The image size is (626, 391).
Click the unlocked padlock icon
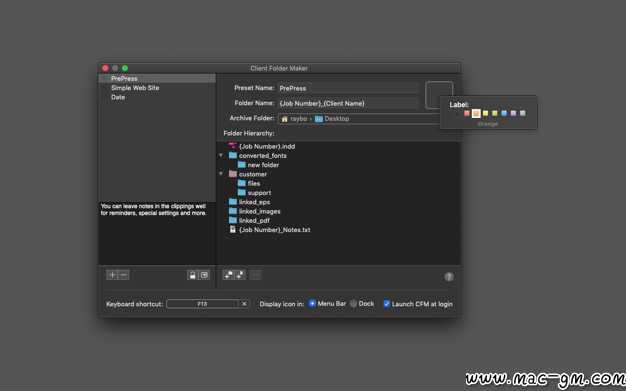coord(193,275)
